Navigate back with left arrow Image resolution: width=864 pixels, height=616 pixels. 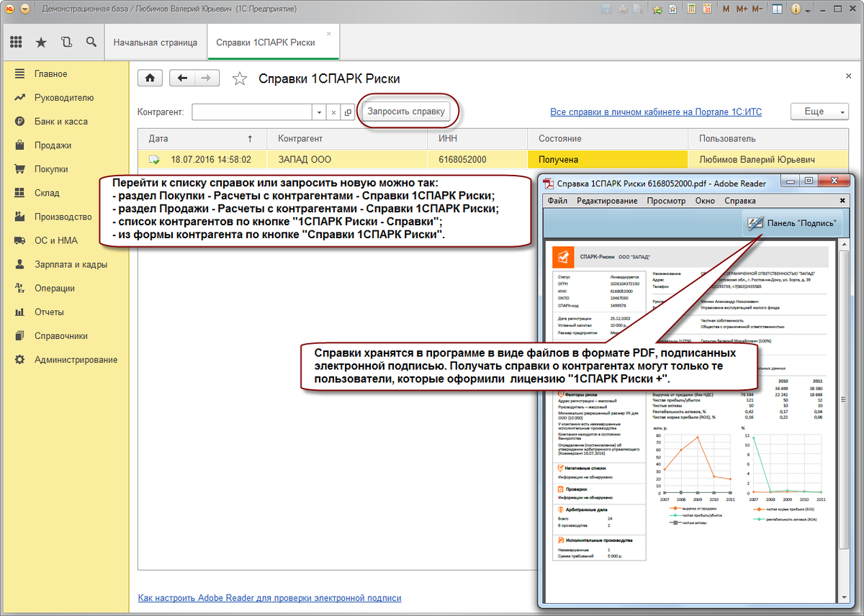182,78
